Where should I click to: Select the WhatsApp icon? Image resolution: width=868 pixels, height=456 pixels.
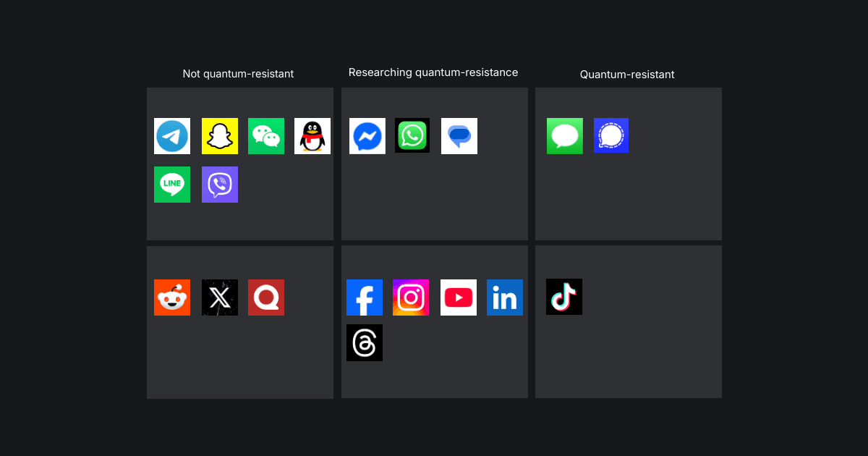[x=412, y=135]
